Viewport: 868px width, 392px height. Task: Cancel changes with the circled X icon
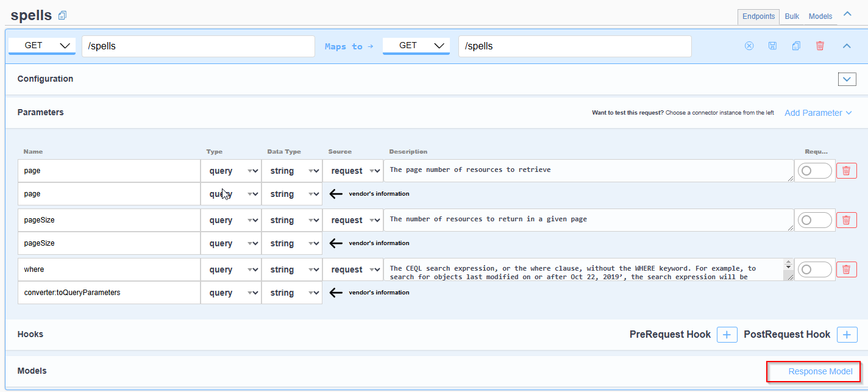(749, 45)
